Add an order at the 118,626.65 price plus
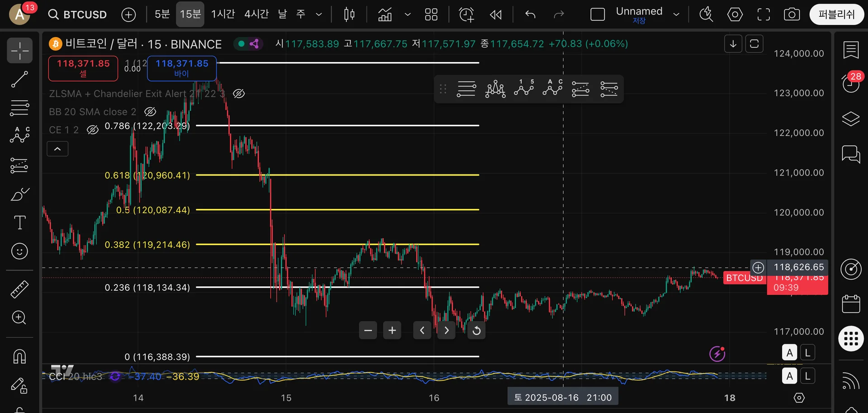 click(x=758, y=267)
